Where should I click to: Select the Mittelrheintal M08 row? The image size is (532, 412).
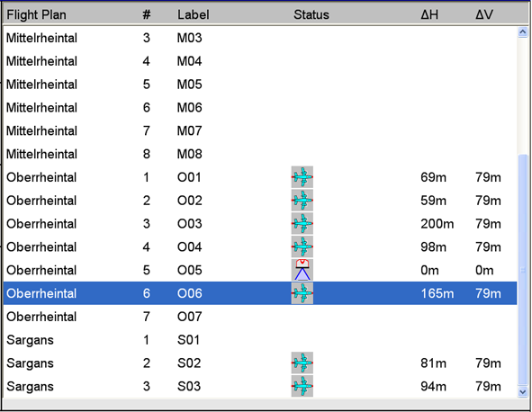260,154
